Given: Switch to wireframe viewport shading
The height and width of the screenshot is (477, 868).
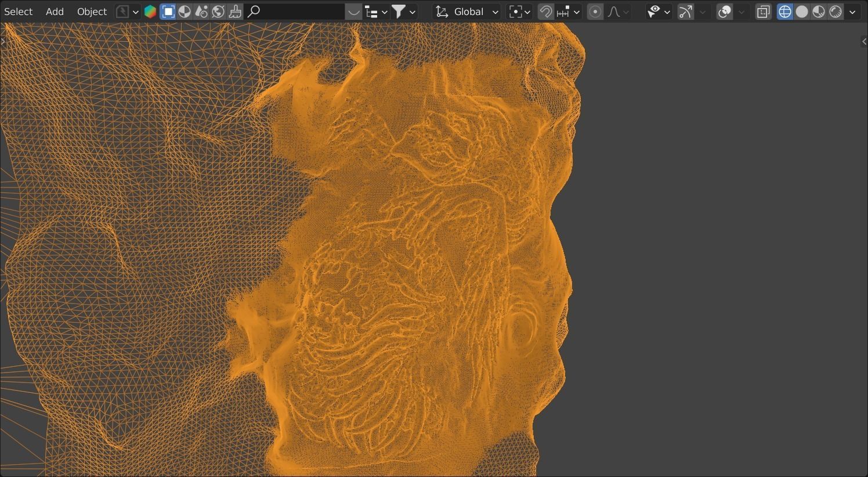Looking at the screenshot, I should coord(785,12).
